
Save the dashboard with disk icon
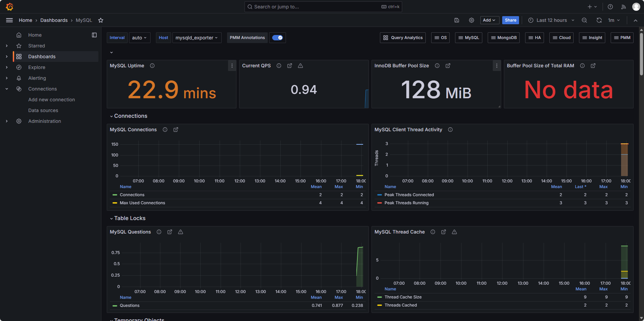tap(457, 20)
